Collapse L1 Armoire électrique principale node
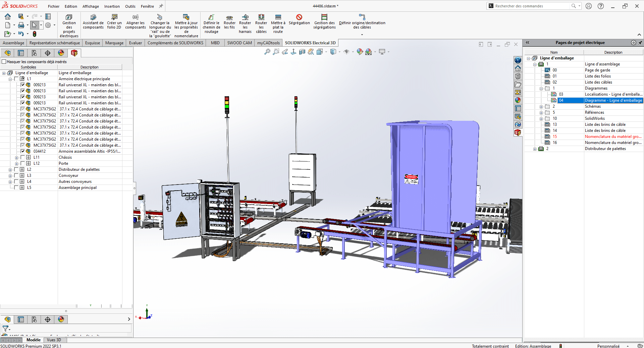The height and width of the screenshot is (348, 644). coord(10,79)
